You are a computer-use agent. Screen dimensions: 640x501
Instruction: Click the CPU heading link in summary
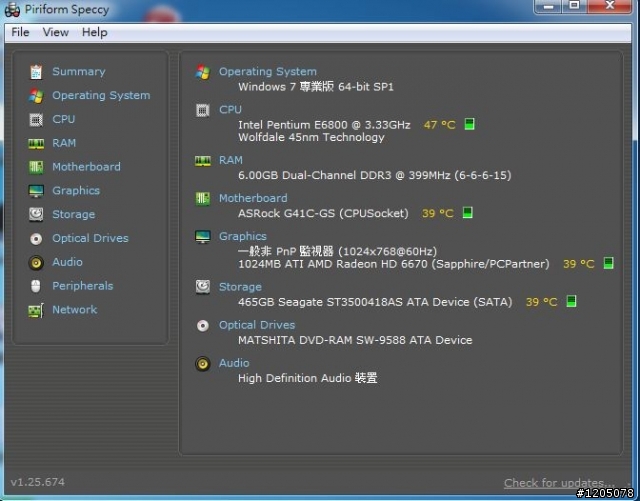coord(230,110)
